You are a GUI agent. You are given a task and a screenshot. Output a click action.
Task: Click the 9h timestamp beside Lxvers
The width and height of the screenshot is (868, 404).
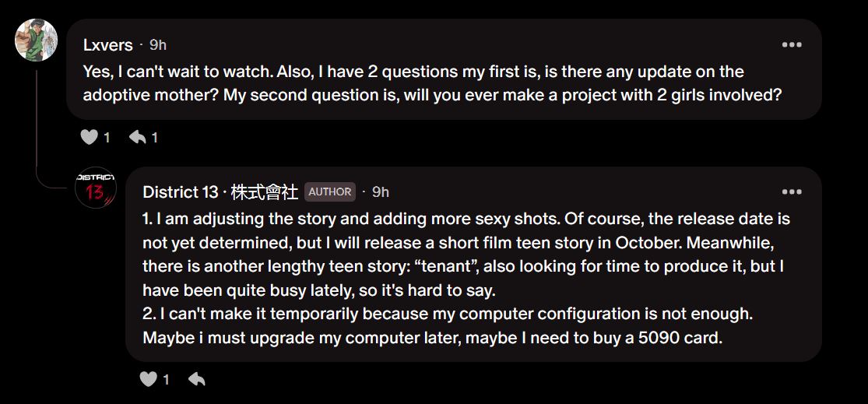158,45
